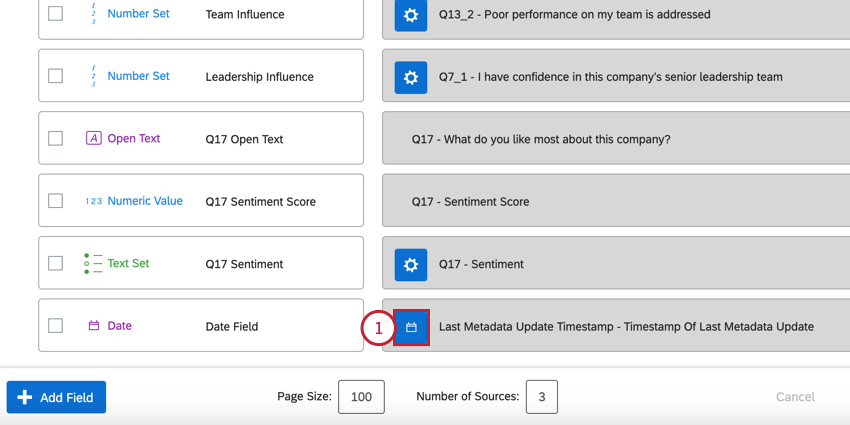Open gear settings for Q7_1 source
This screenshot has width=850, height=425.
coord(410,77)
